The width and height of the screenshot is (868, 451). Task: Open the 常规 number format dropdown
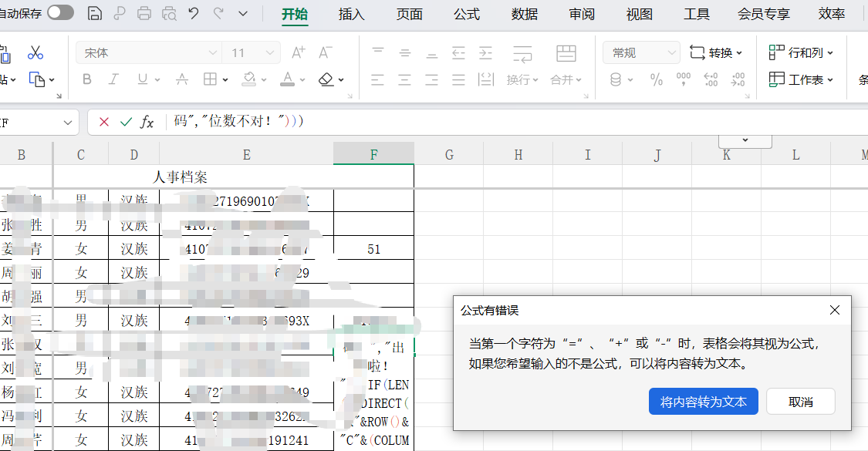click(641, 52)
